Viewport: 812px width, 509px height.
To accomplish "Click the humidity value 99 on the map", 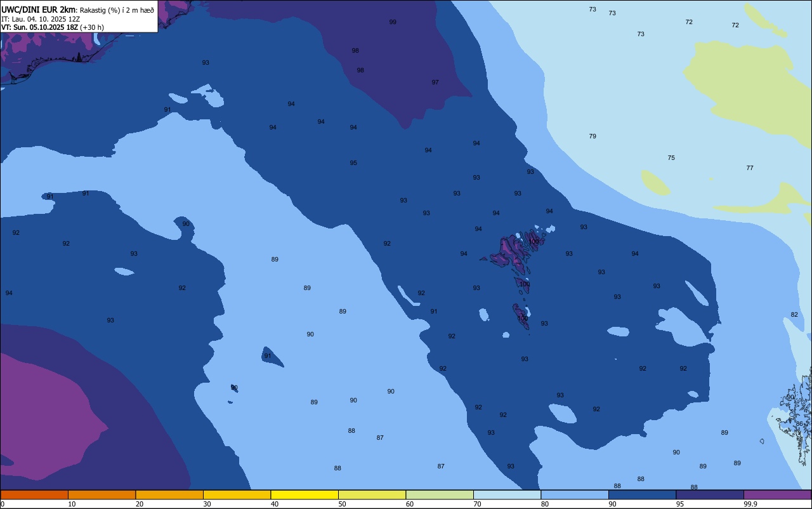I will [393, 22].
